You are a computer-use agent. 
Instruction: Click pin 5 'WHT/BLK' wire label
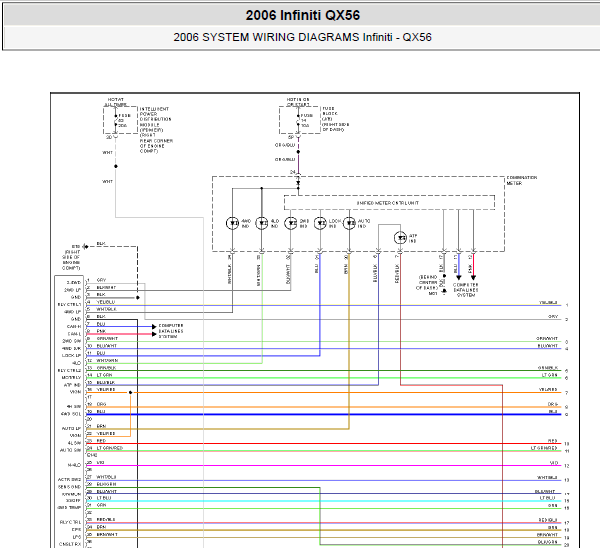(106, 309)
